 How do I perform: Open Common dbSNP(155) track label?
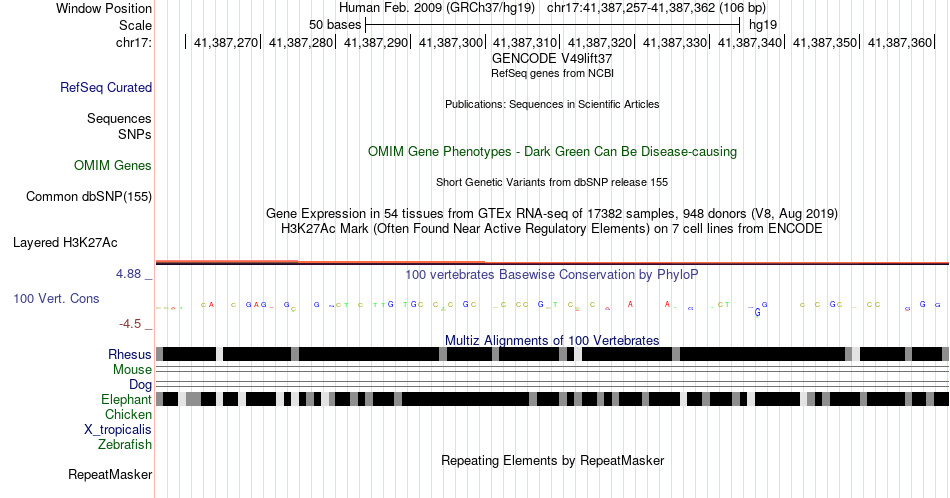(x=89, y=196)
